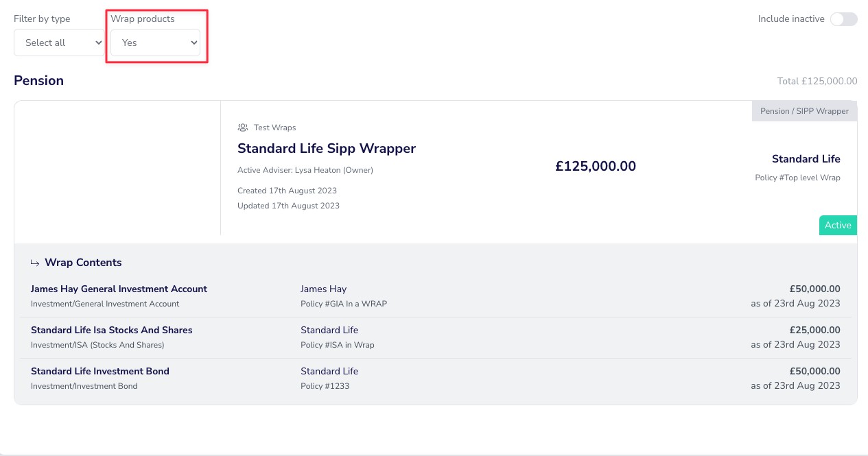Click the £125,000.00 wrapper value
The image size is (868, 456).
595,166
